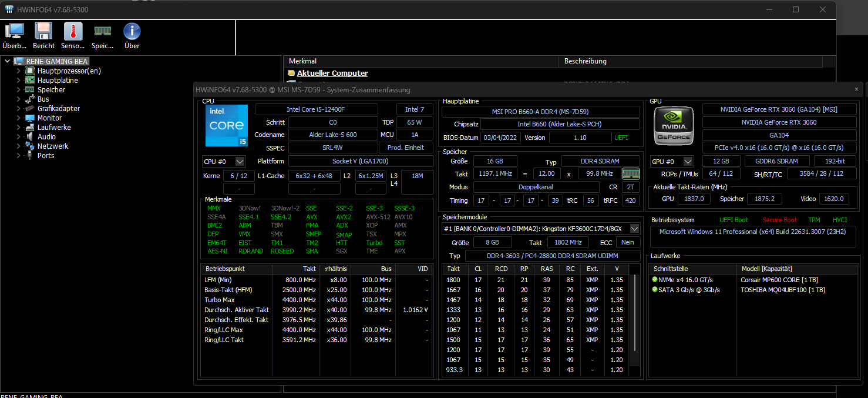868x398 pixels.
Task: Click the TOSHIBA MQ04UBF100 [1 TB] entry
Action: tap(783, 290)
